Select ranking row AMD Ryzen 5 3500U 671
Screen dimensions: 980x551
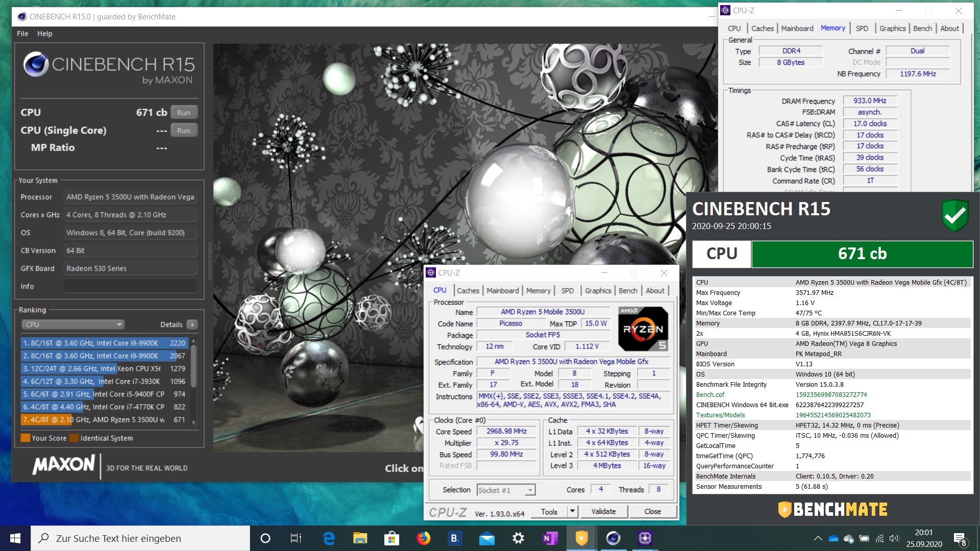105,420
